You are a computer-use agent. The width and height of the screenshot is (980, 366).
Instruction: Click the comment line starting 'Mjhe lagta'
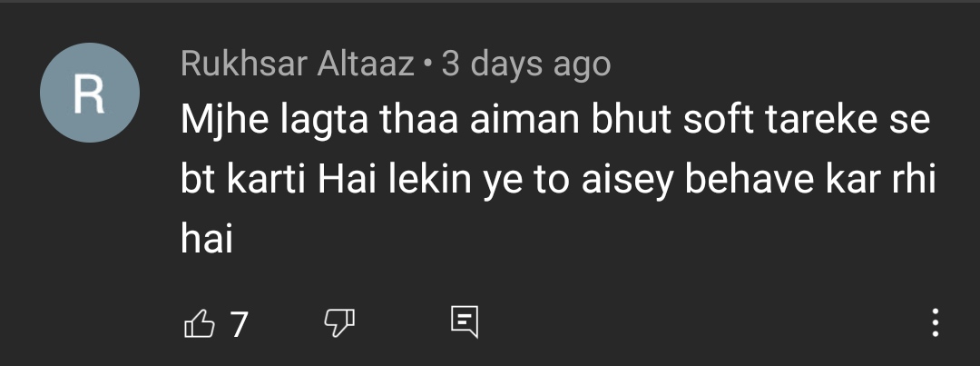[x=555, y=120]
